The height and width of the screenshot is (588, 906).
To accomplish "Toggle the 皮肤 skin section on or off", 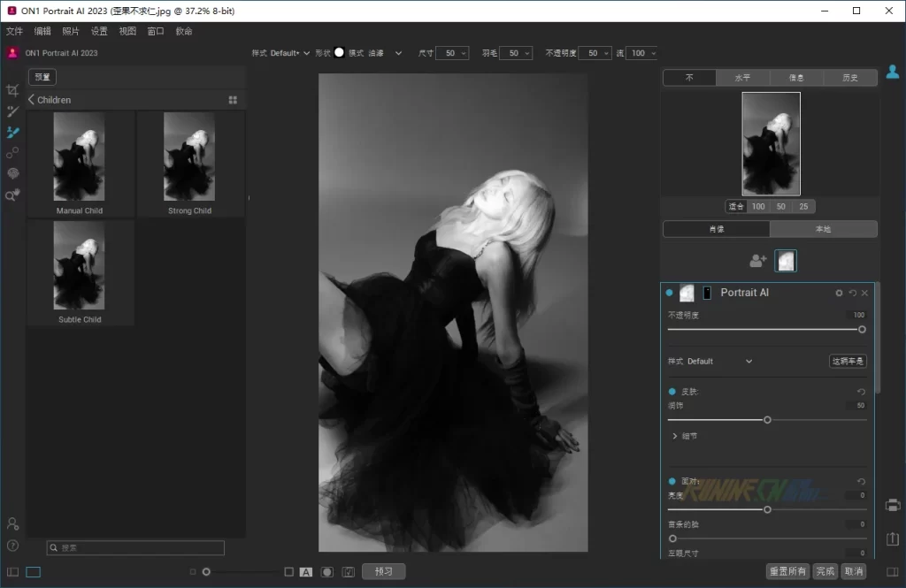I will coord(672,391).
